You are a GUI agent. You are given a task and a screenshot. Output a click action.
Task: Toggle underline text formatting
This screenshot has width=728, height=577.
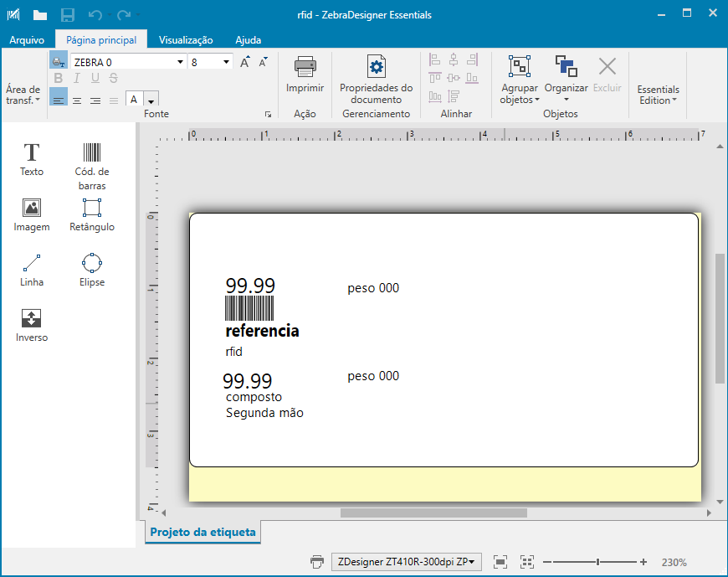95,79
